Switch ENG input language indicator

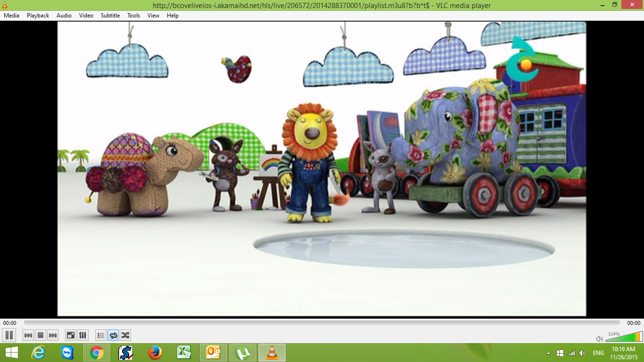pos(598,353)
